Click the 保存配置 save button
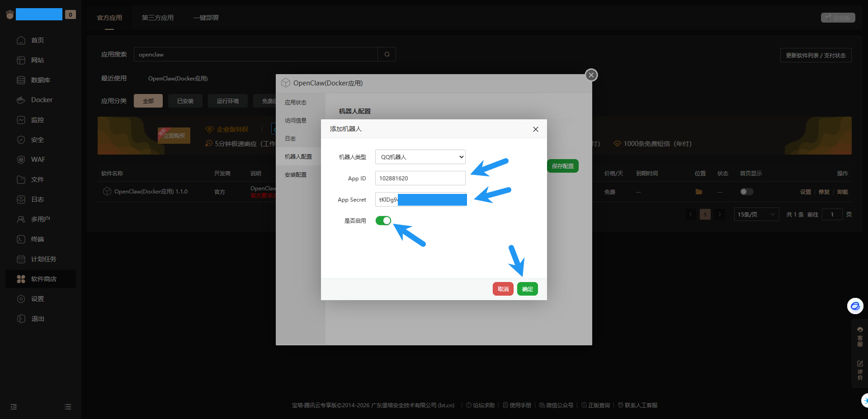 tap(562, 166)
